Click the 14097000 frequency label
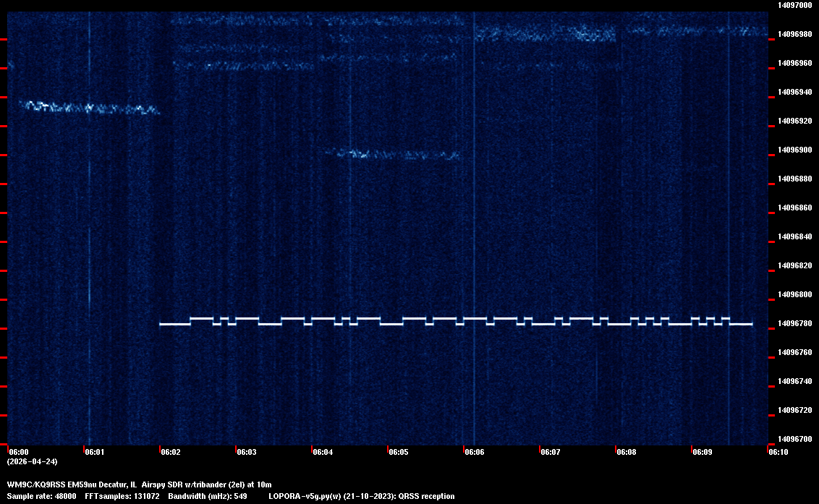Screen dimensions: 819x504 point(794,5)
